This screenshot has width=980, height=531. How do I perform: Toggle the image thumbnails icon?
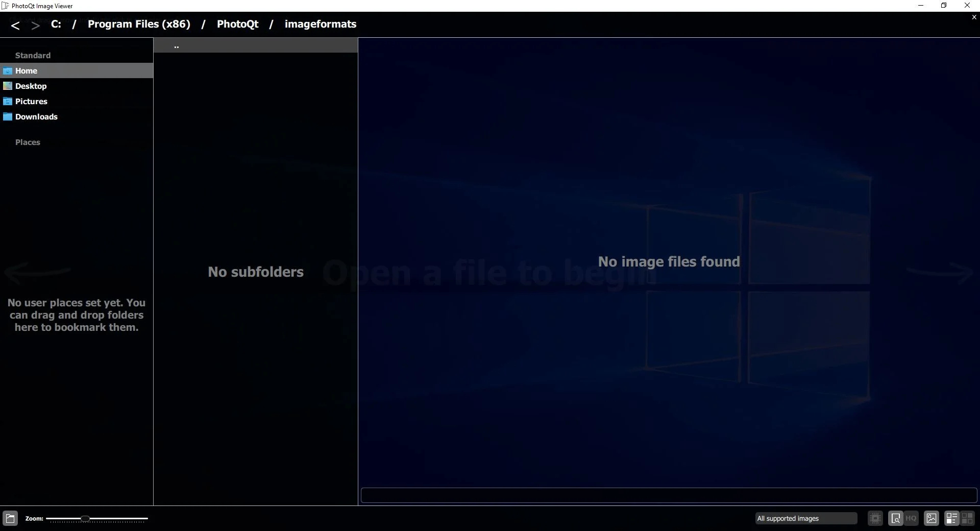coord(932,518)
